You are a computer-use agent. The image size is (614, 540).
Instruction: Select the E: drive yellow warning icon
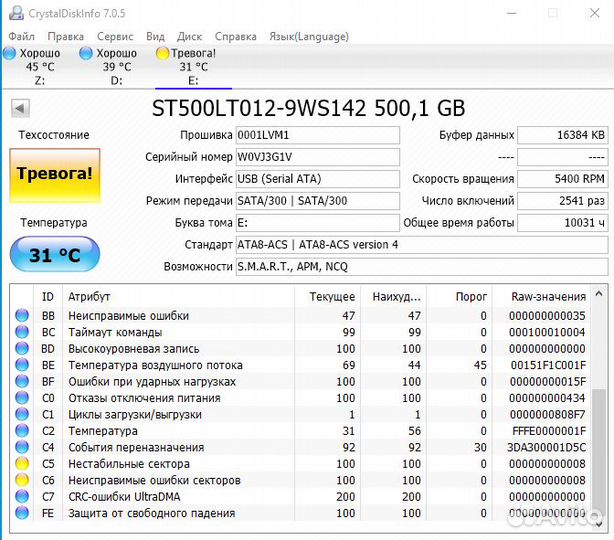coord(163,53)
